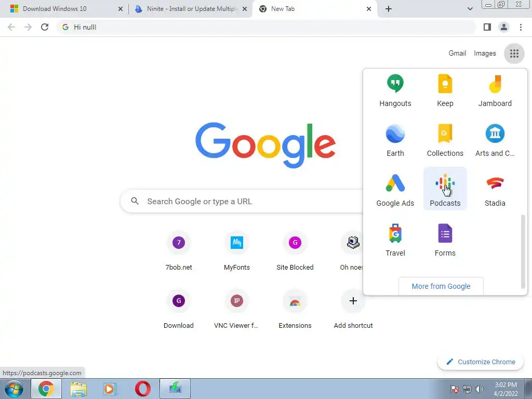This screenshot has width=532, height=399.
Task: Open the VNC Viewer shortcut
Action: tap(236, 309)
